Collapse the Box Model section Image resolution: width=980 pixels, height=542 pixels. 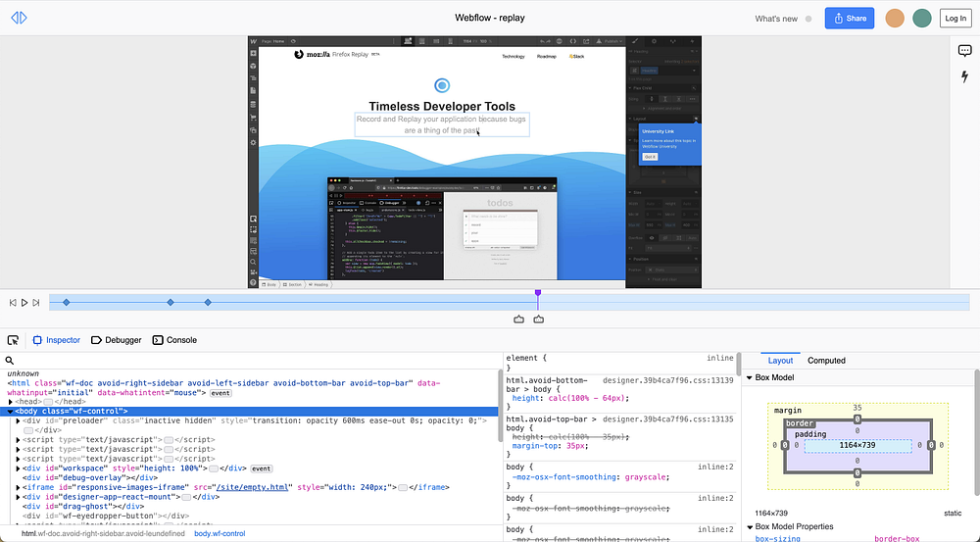750,377
